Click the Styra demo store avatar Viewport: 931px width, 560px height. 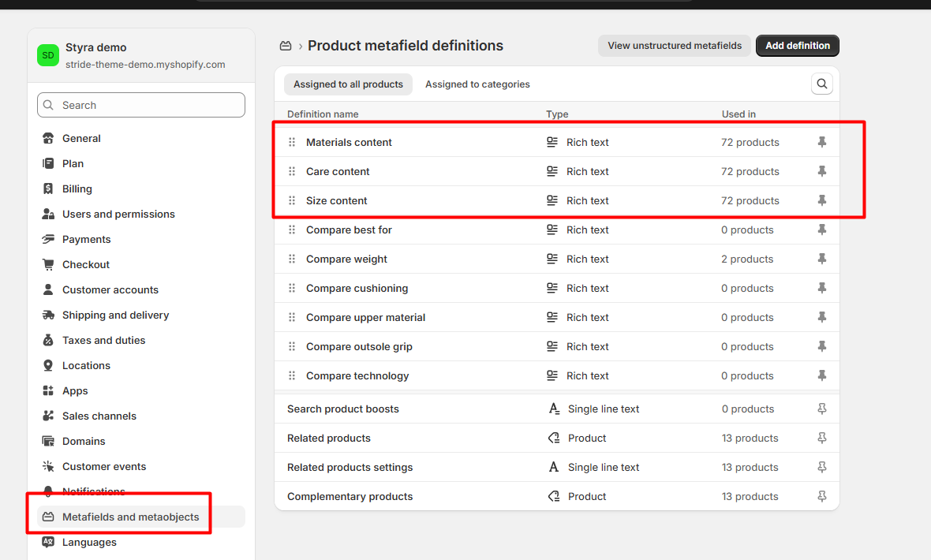coord(48,55)
